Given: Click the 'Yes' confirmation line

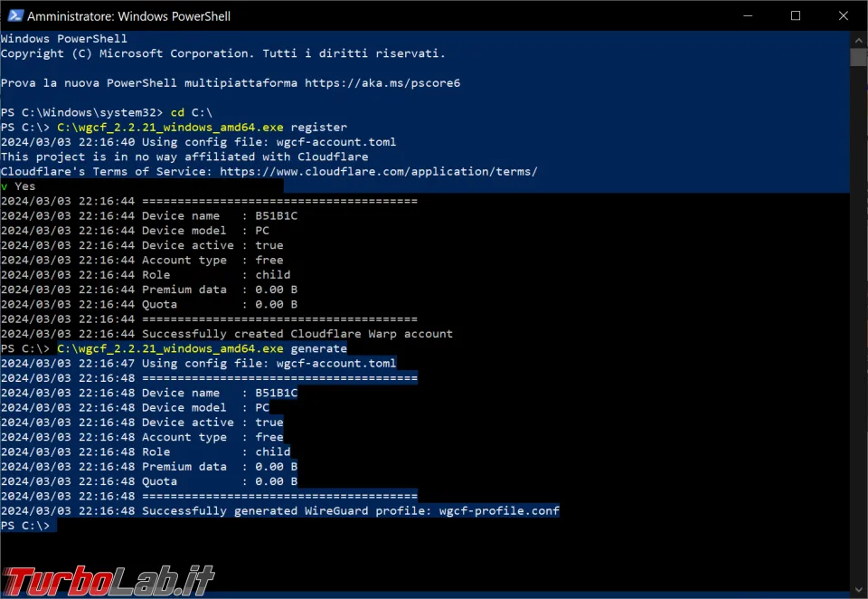Looking at the screenshot, I should (x=18, y=186).
